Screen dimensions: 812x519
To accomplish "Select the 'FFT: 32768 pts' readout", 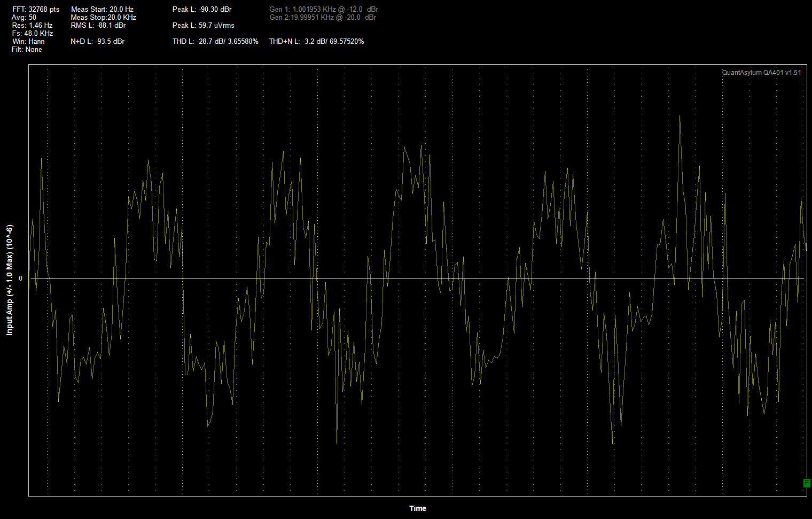I will point(36,10).
